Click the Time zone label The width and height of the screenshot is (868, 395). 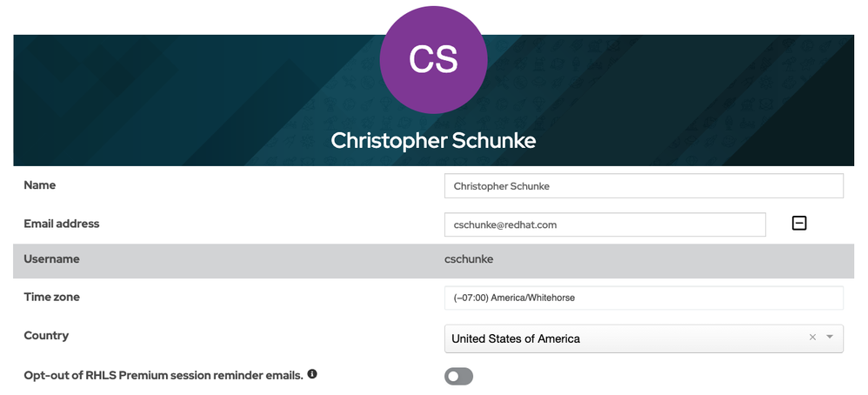[x=51, y=298]
